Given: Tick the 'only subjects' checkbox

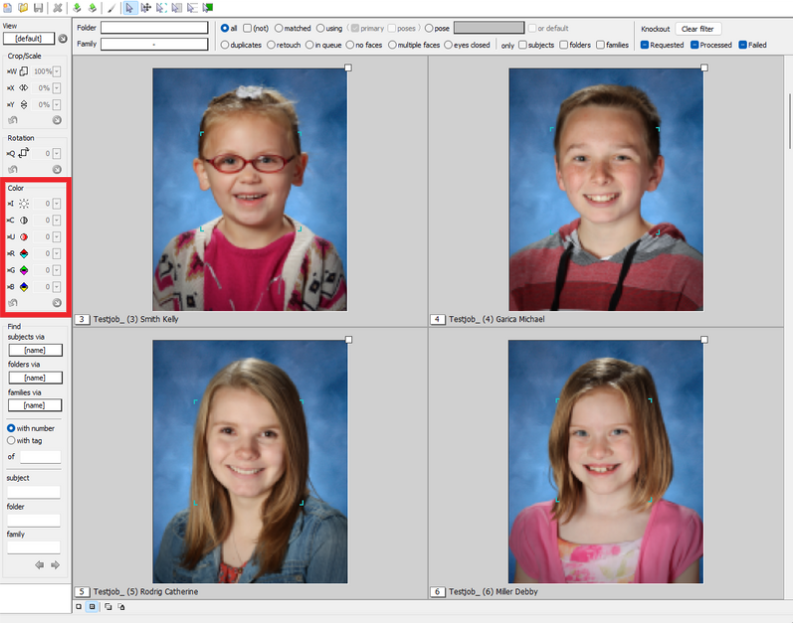Looking at the screenshot, I should tap(523, 45).
